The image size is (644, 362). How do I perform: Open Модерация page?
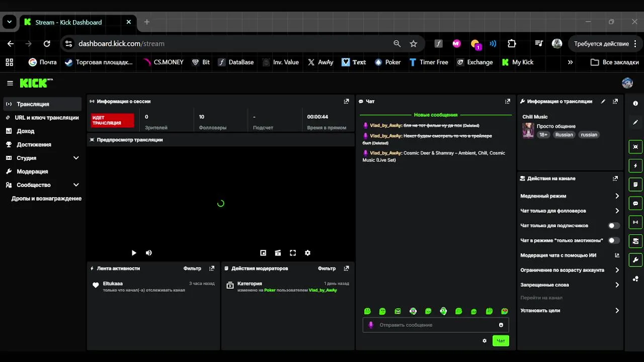coord(43,171)
